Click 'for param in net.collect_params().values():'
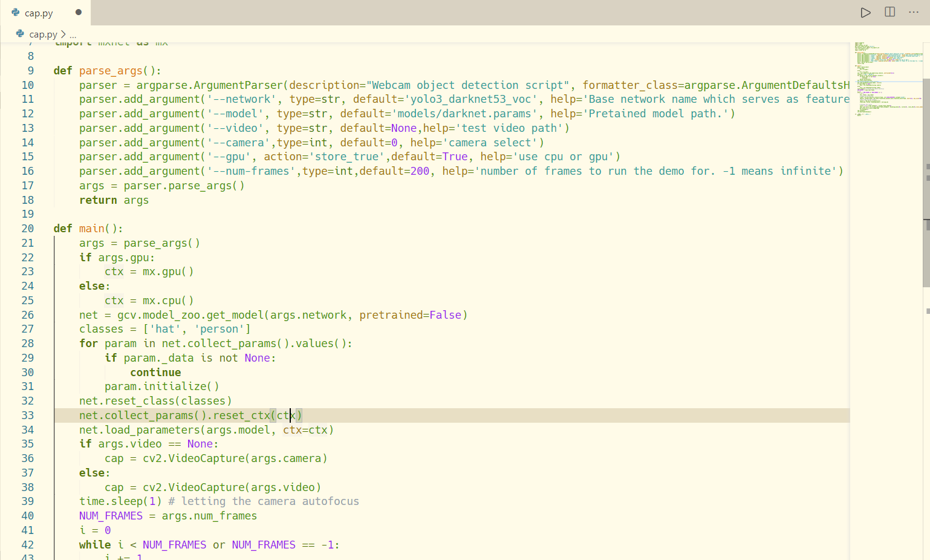 pyautogui.click(x=216, y=343)
